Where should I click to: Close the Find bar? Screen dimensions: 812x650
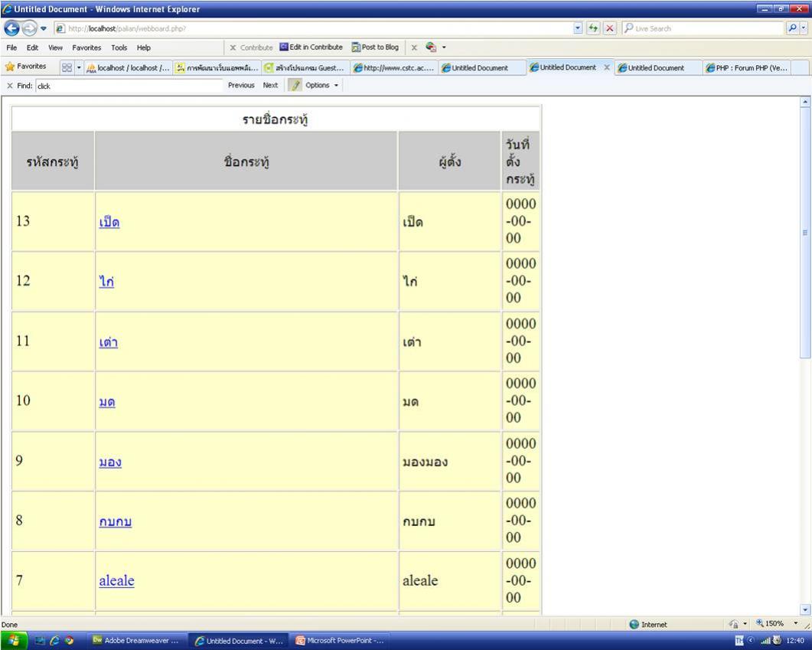9,86
